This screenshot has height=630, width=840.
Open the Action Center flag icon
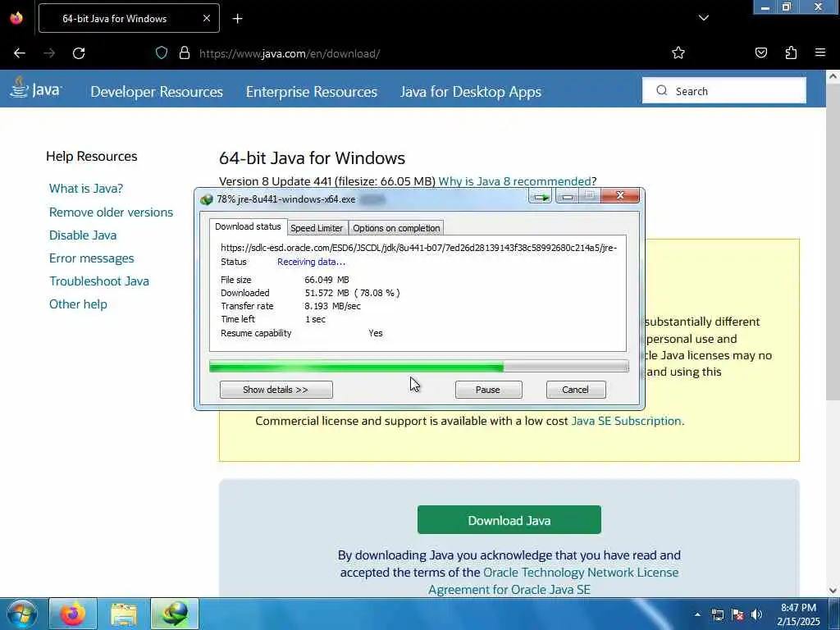coord(737,614)
